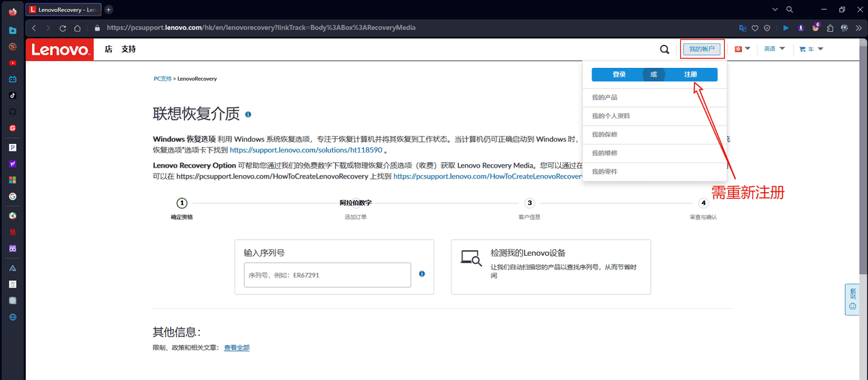Click the heart bookmark icon in address bar
The height and width of the screenshot is (380, 868).
tap(755, 28)
